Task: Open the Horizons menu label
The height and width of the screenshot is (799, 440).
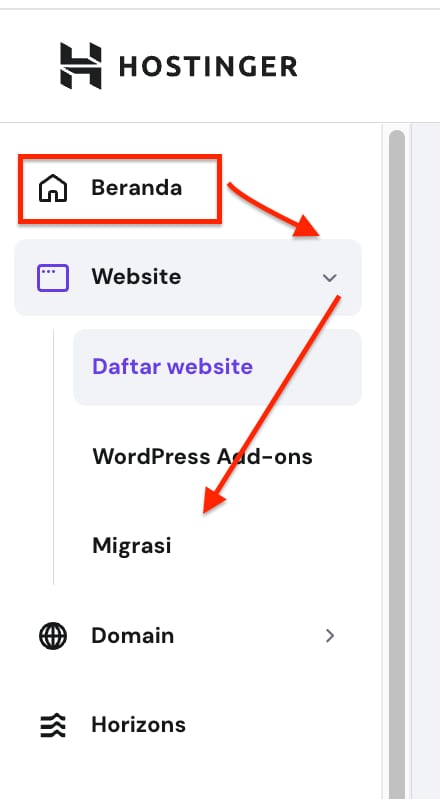Action: 139,725
